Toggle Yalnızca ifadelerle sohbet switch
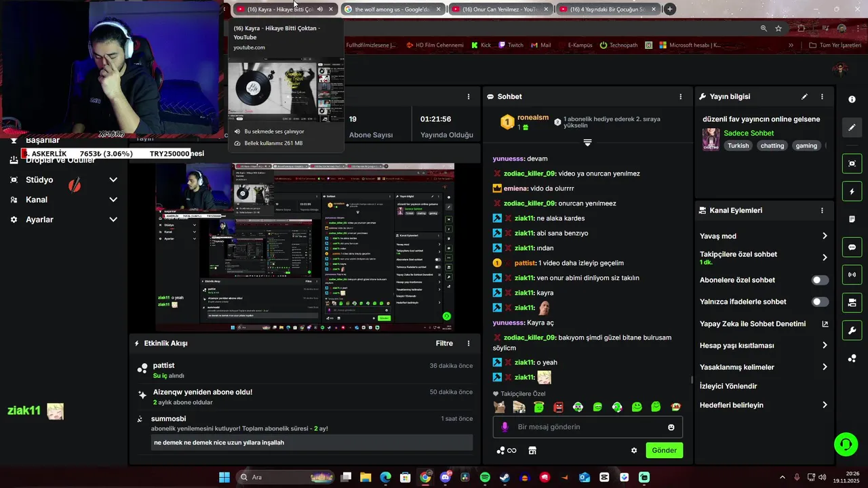Viewport: 868px width, 488px height. coord(820,302)
